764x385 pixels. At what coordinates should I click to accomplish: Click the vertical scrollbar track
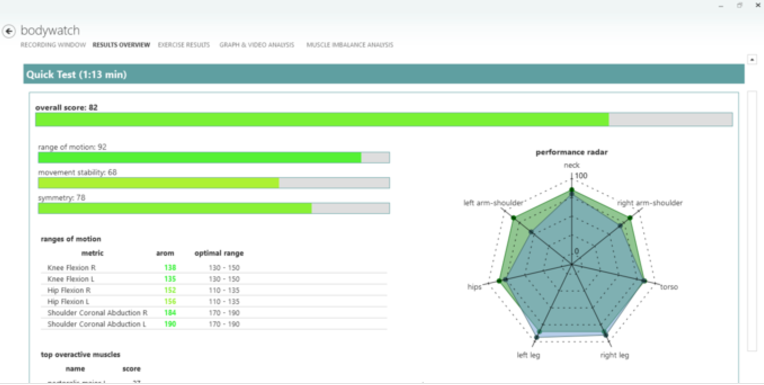point(752,220)
